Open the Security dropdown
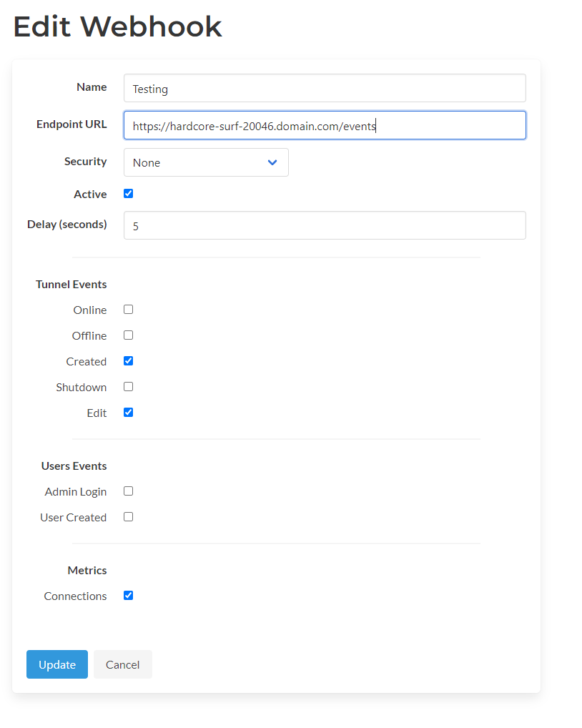 tap(206, 162)
